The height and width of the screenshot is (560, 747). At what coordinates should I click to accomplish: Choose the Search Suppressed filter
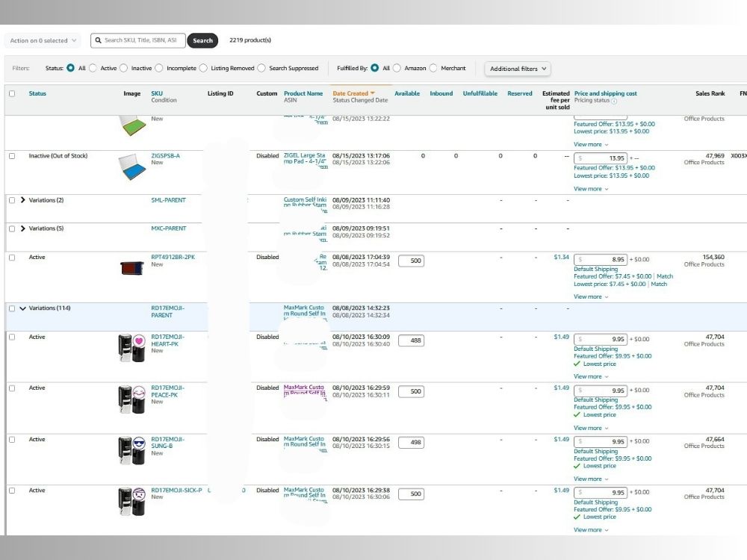261,68
